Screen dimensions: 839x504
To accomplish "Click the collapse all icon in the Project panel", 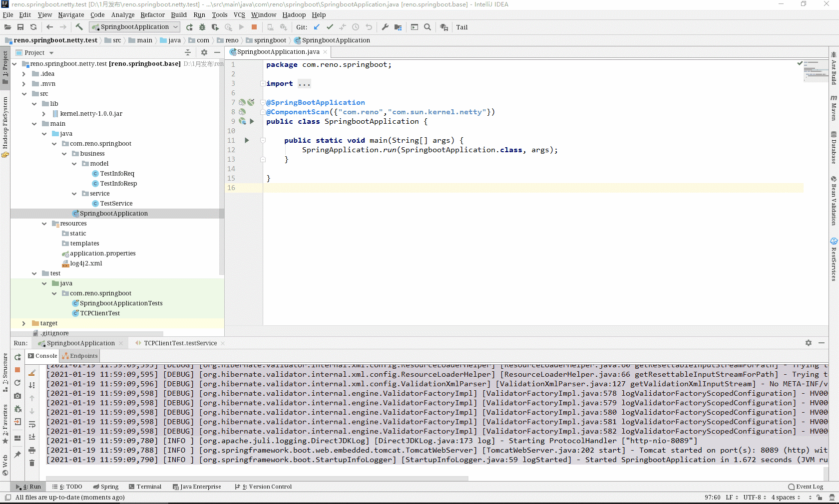I will coord(188,52).
